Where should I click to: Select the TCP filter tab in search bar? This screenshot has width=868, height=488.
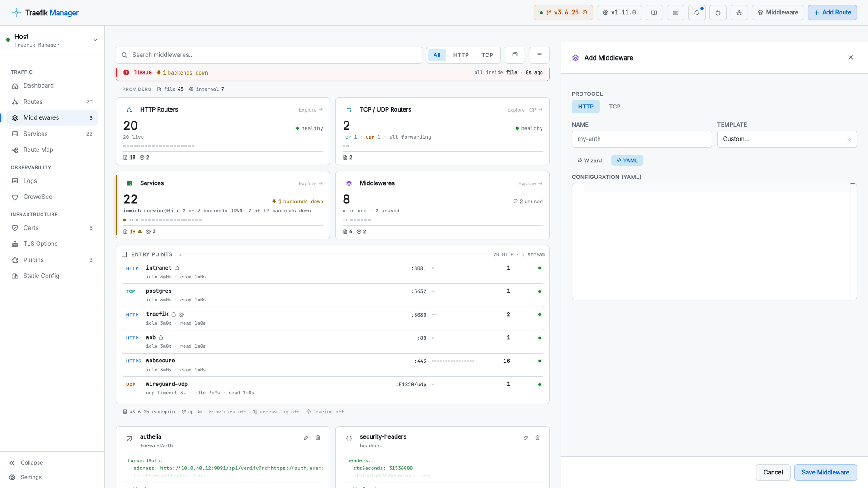point(487,55)
